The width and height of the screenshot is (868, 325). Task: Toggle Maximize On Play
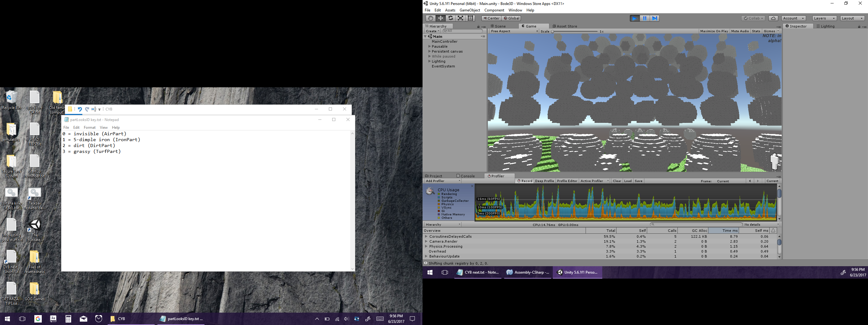coord(714,31)
